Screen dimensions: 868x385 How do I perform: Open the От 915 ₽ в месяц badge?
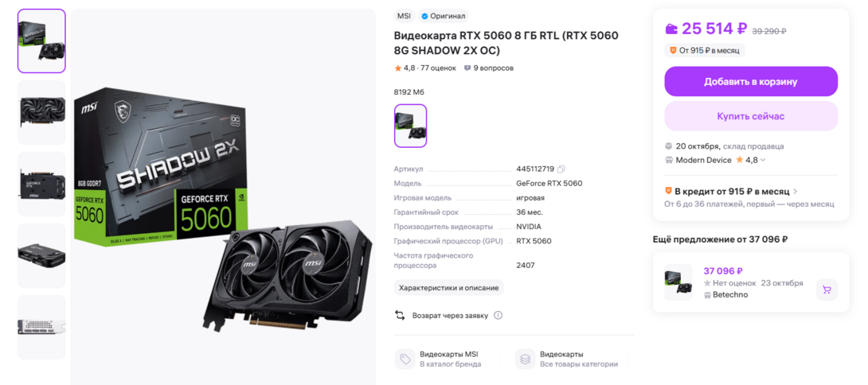705,50
